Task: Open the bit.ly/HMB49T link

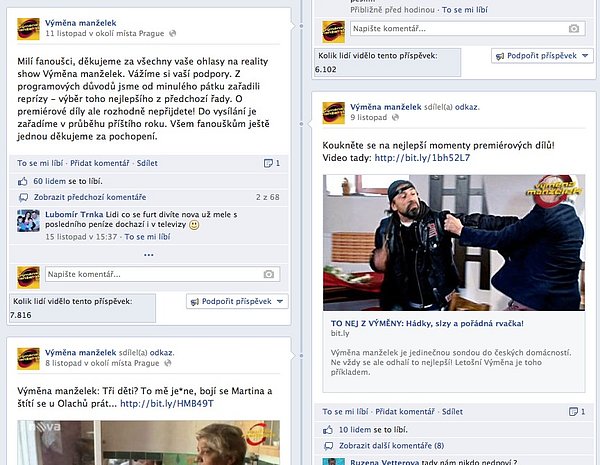Action: coord(167,403)
